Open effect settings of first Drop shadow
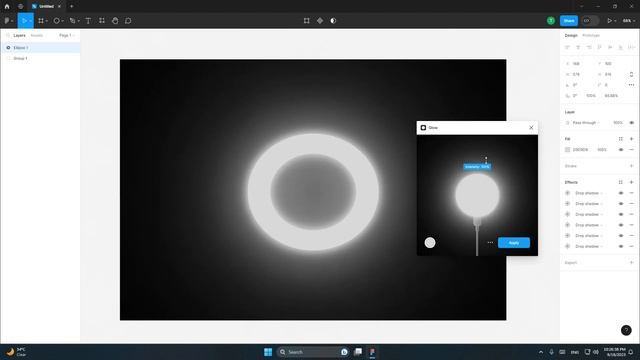Screen dimensions: 640x360 click(x=567, y=193)
